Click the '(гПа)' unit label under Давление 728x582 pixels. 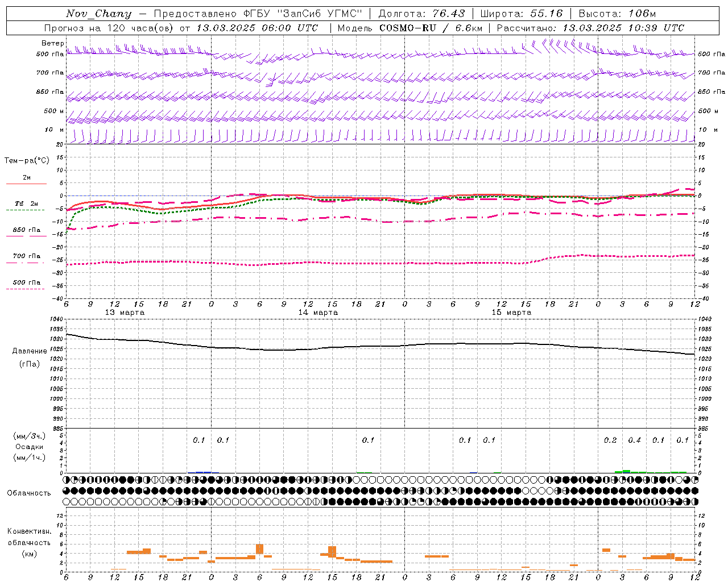[x=30, y=364]
